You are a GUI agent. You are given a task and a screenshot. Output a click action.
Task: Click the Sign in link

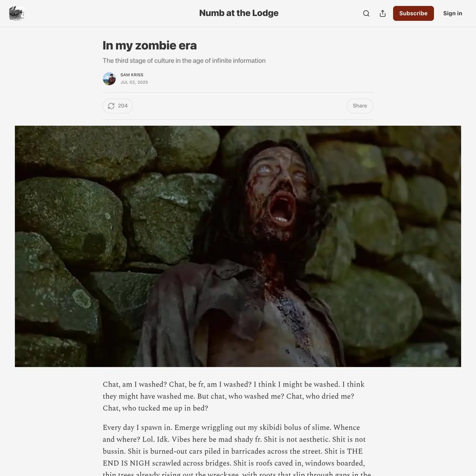pos(452,13)
